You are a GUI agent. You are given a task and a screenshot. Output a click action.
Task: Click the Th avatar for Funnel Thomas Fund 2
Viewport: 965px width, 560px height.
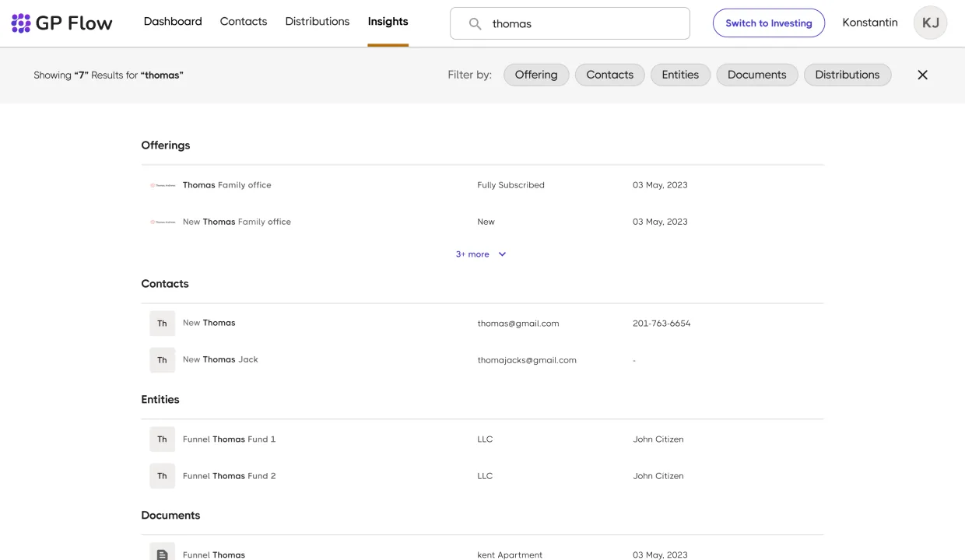tap(162, 476)
